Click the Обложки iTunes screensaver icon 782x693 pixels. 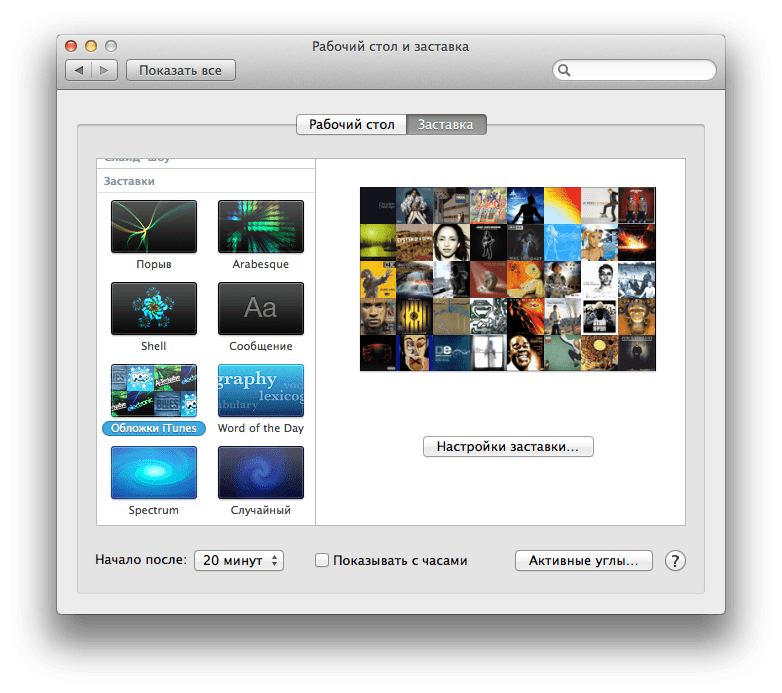(153, 391)
